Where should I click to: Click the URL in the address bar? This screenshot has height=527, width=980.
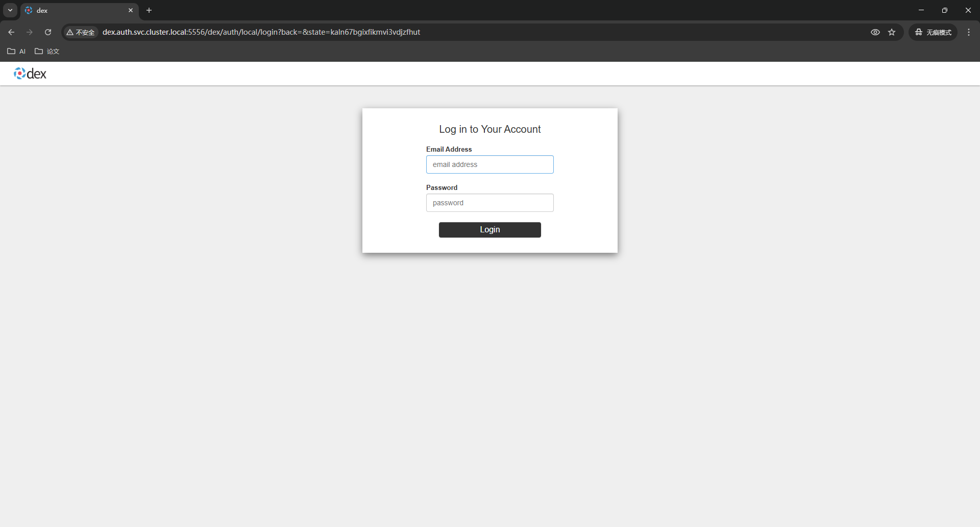click(x=261, y=32)
